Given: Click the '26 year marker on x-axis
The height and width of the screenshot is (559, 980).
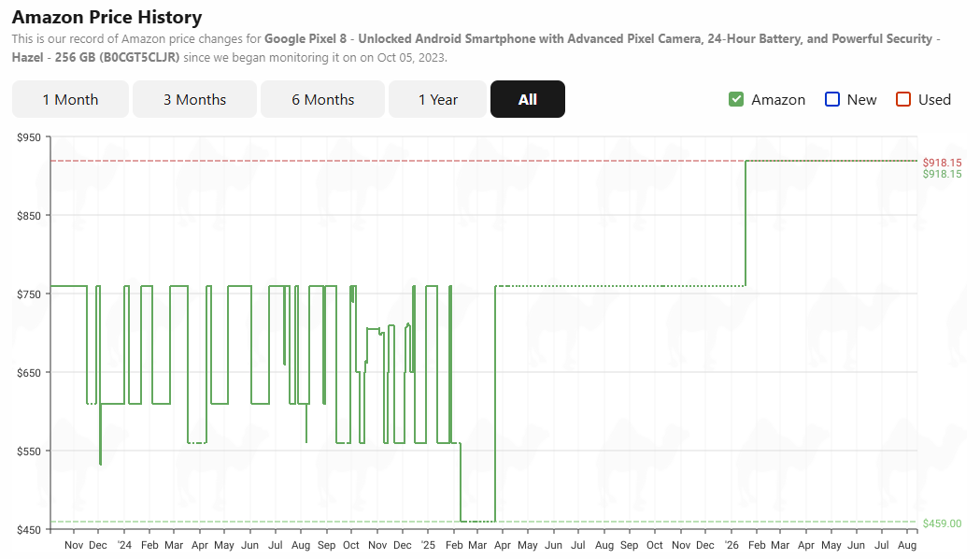Looking at the screenshot, I should [731, 545].
